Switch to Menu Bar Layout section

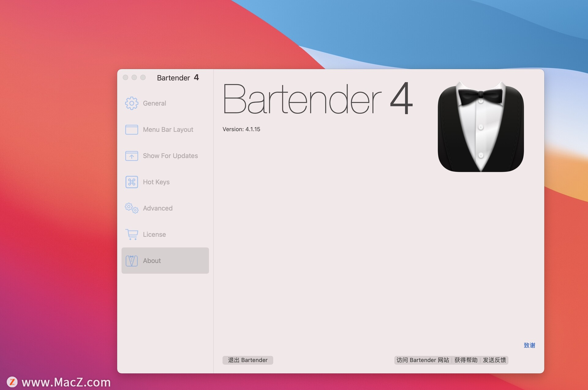(168, 130)
